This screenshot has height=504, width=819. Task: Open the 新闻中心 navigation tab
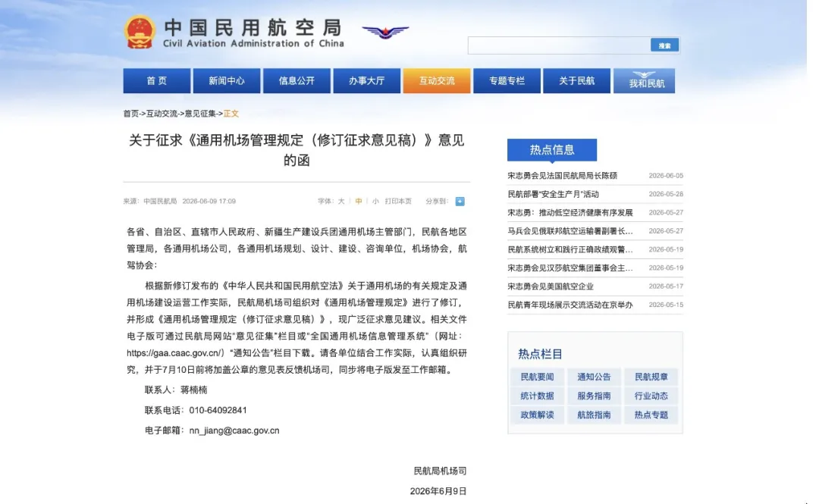coord(227,81)
